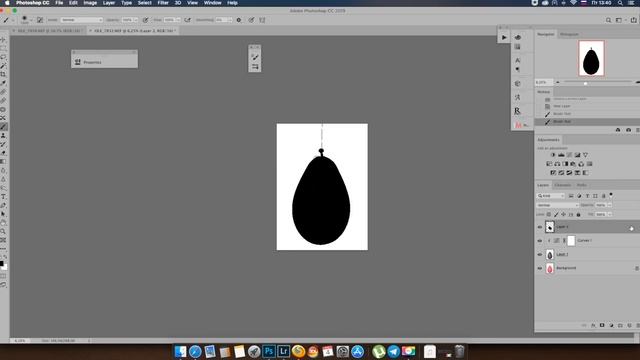Add a Levels adjustment

[561, 155]
